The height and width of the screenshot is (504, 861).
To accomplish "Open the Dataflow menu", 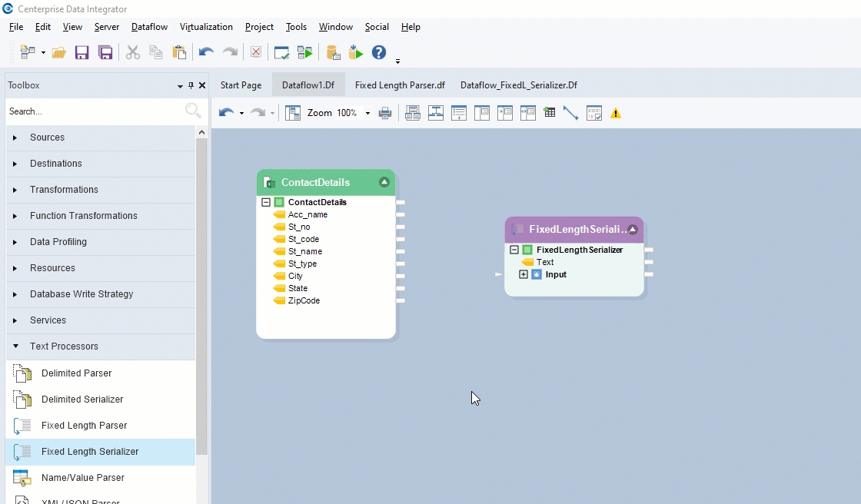I will 149,27.
